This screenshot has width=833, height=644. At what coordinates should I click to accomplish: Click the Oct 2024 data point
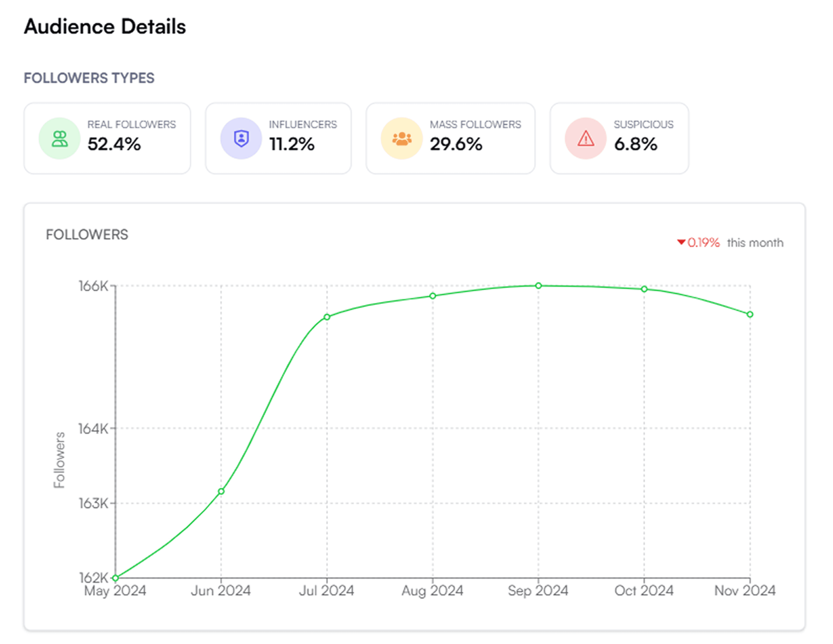pyautogui.click(x=644, y=289)
